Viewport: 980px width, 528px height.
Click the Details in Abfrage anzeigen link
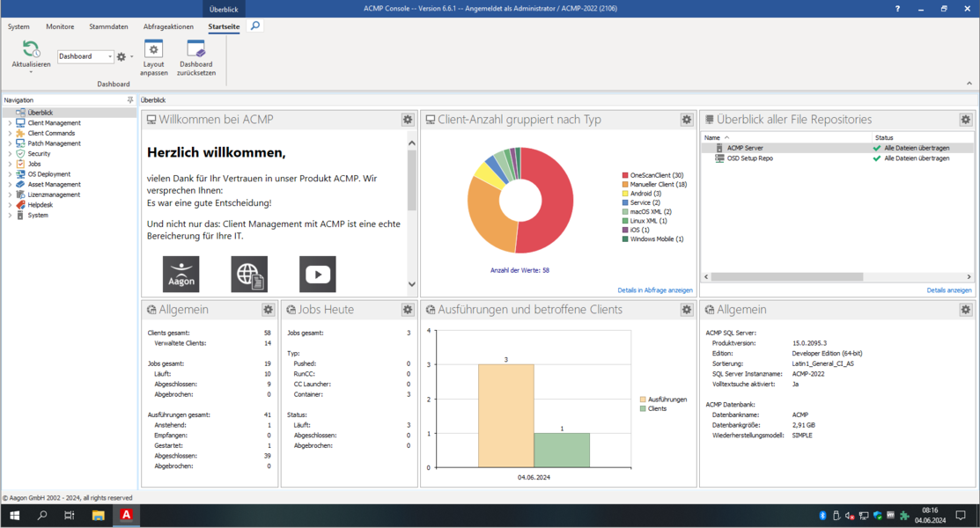point(654,290)
